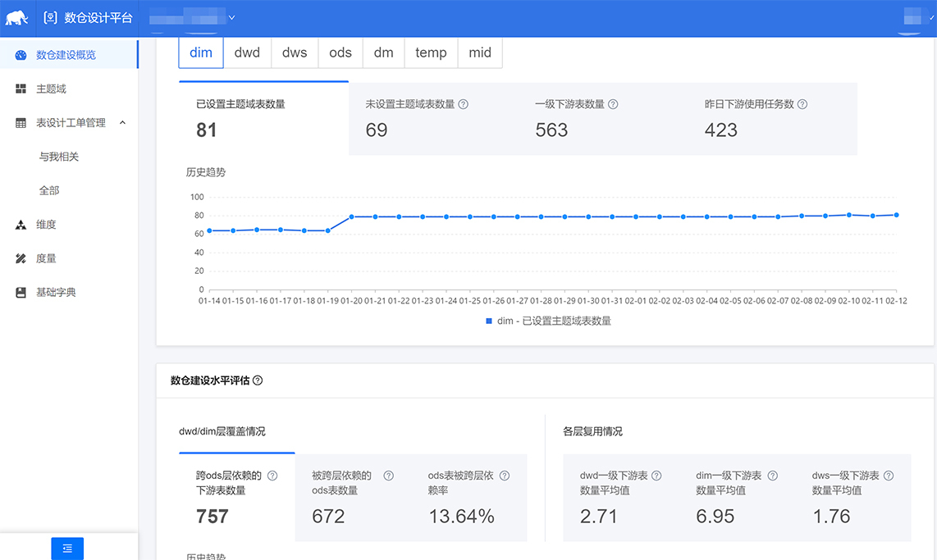Click the 数仓建设概览 dashboard icon
The image size is (937, 560).
pyautogui.click(x=21, y=55)
